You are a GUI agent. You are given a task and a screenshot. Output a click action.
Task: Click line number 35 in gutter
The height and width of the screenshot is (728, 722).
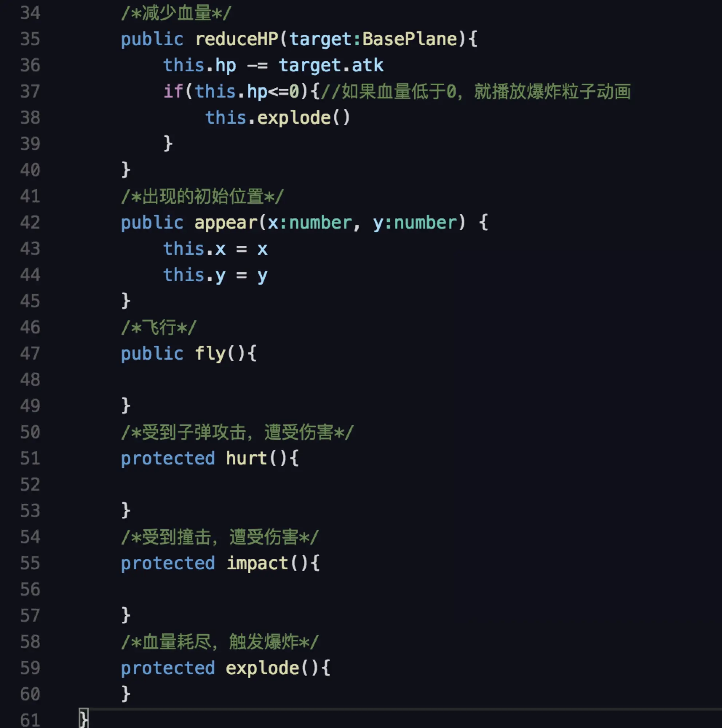pos(30,39)
